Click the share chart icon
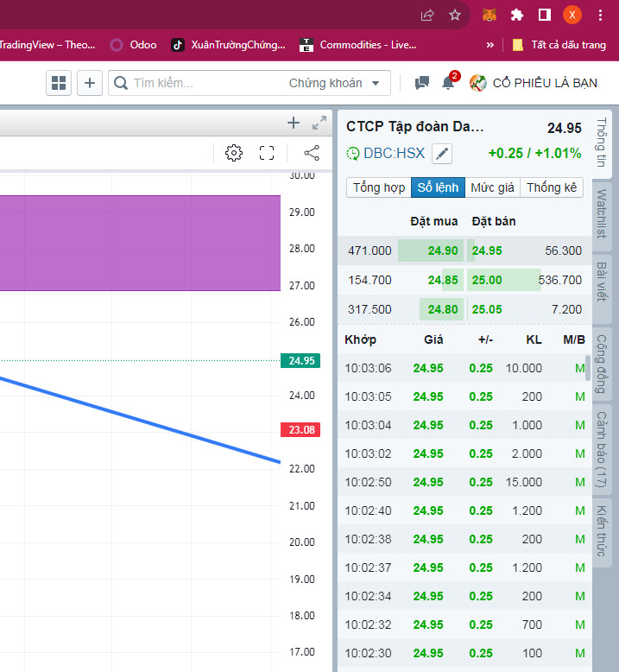 coord(311,153)
